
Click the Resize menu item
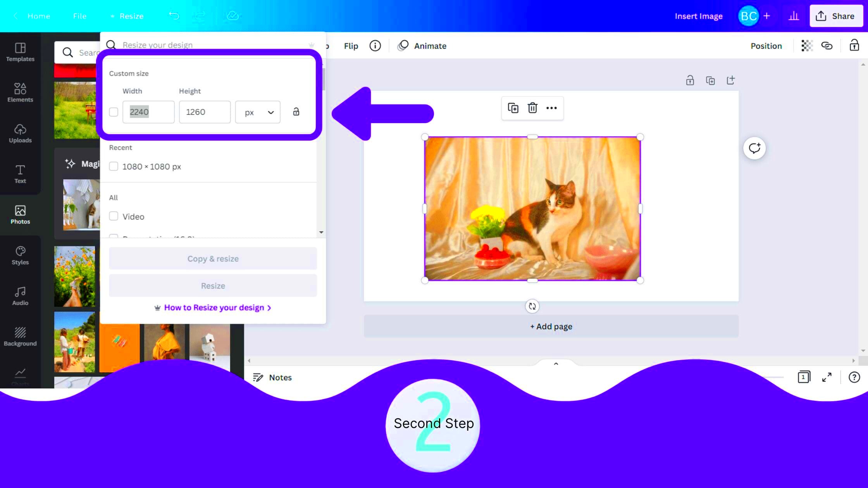(x=131, y=16)
